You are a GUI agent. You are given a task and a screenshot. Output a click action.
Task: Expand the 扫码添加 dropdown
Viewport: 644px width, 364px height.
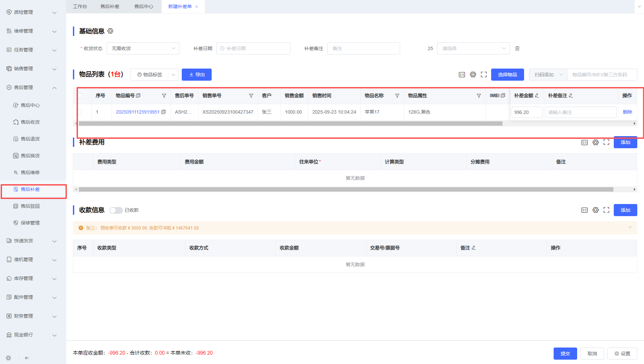click(548, 75)
